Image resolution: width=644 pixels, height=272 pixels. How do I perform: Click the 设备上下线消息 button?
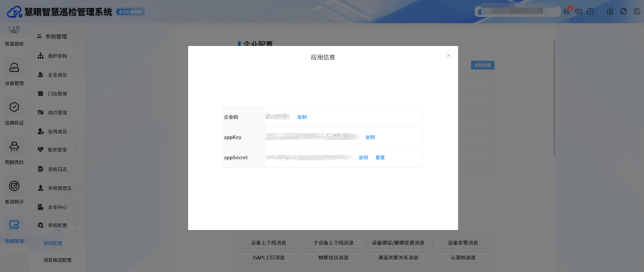click(x=269, y=242)
